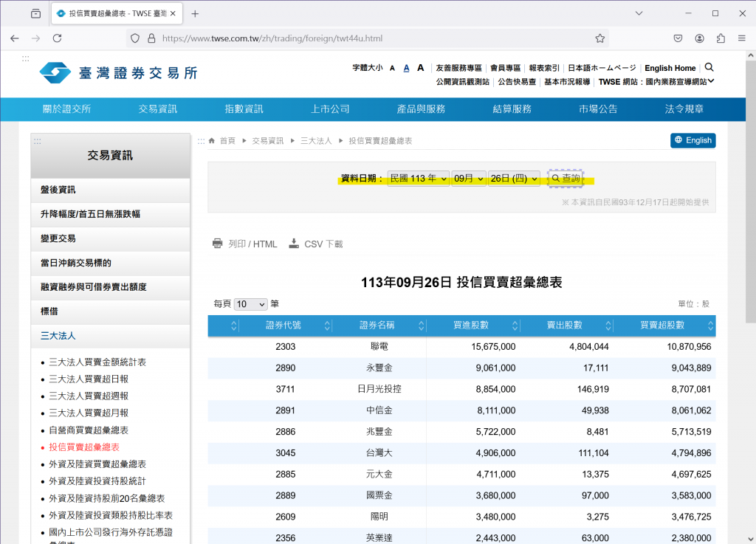Expand the 升降幅度/首五日無漲跌幅 sidebar section

(111, 214)
